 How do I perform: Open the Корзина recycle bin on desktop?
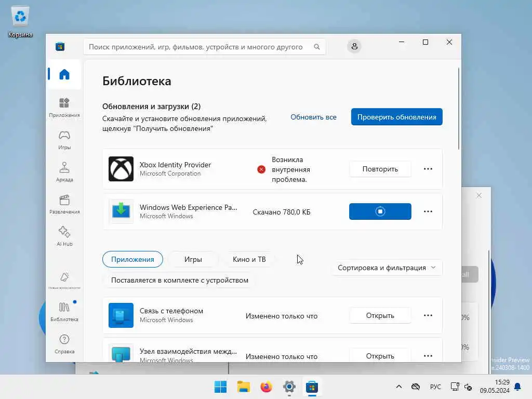pos(20,22)
